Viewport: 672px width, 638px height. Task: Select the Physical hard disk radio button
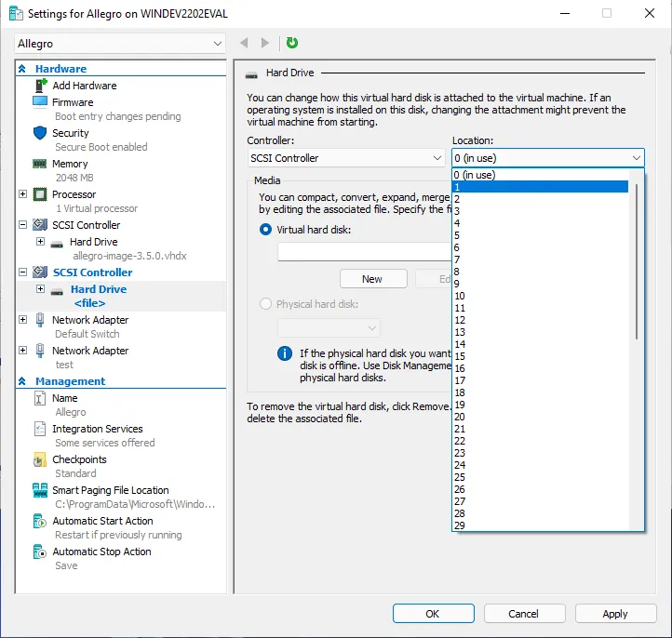pyautogui.click(x=266, y=304)
